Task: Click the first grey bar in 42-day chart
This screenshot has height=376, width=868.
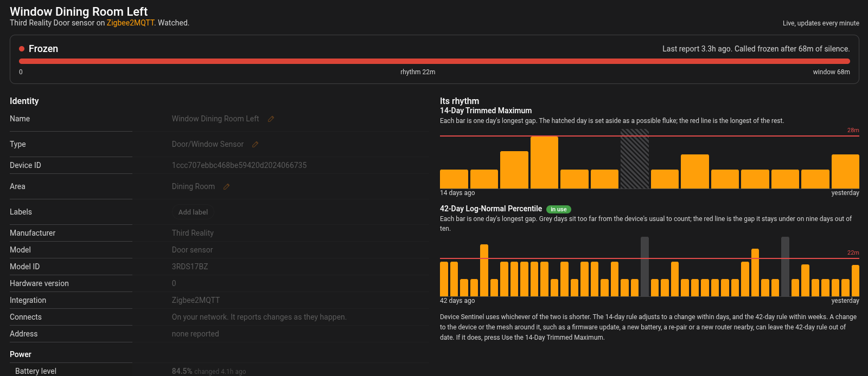Action: pyautogui.click(x=644, y=267)
